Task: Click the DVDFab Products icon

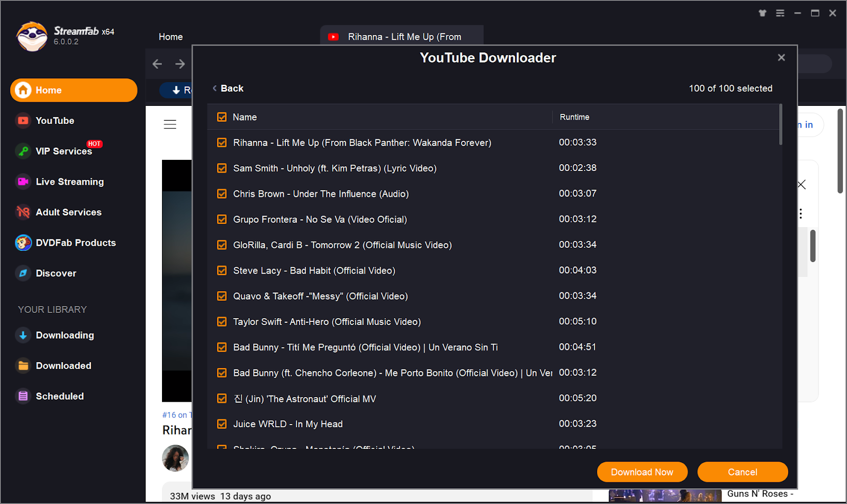Action: coord(23,243)
